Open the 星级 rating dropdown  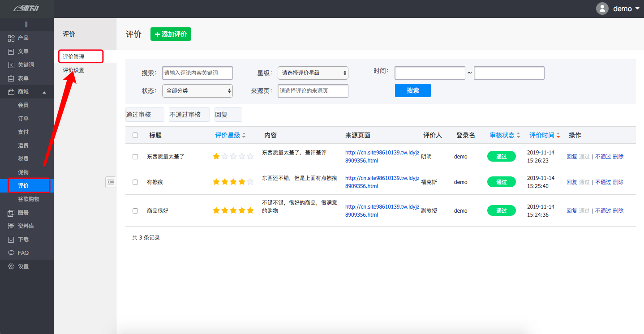pos(313,73)
